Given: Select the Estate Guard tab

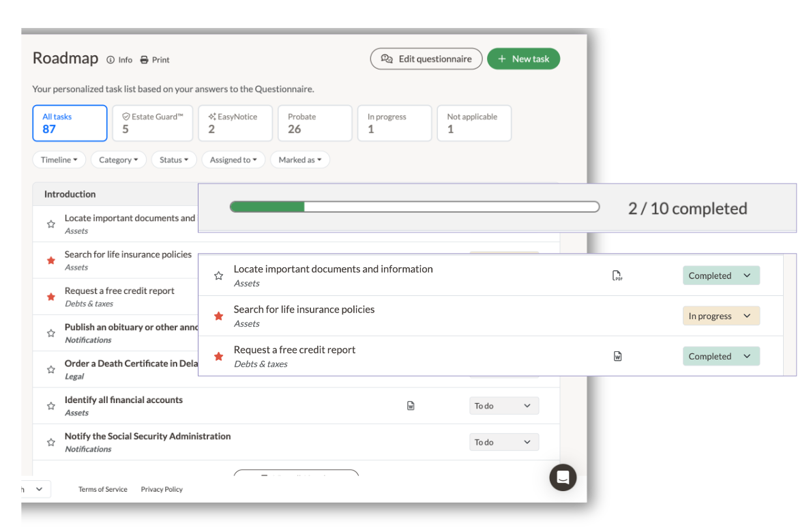Looking at the screenshot, I should (153, 123).
